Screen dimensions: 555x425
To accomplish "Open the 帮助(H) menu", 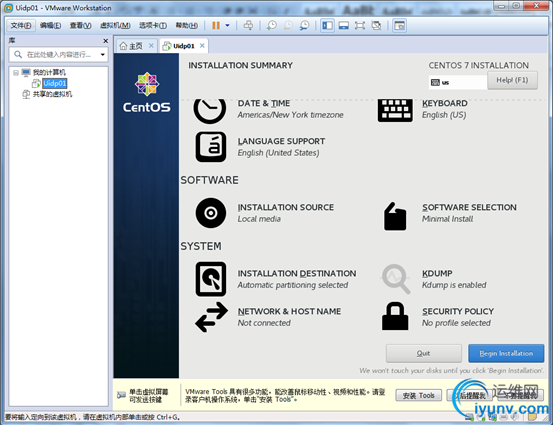I will pyautogui.click(x=187, y=25).
